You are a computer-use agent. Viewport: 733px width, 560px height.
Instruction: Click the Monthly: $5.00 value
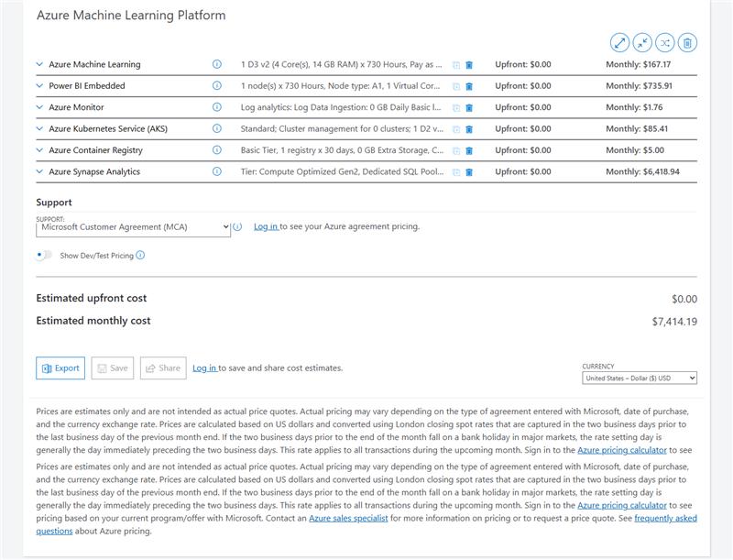(x=635, y=150)
